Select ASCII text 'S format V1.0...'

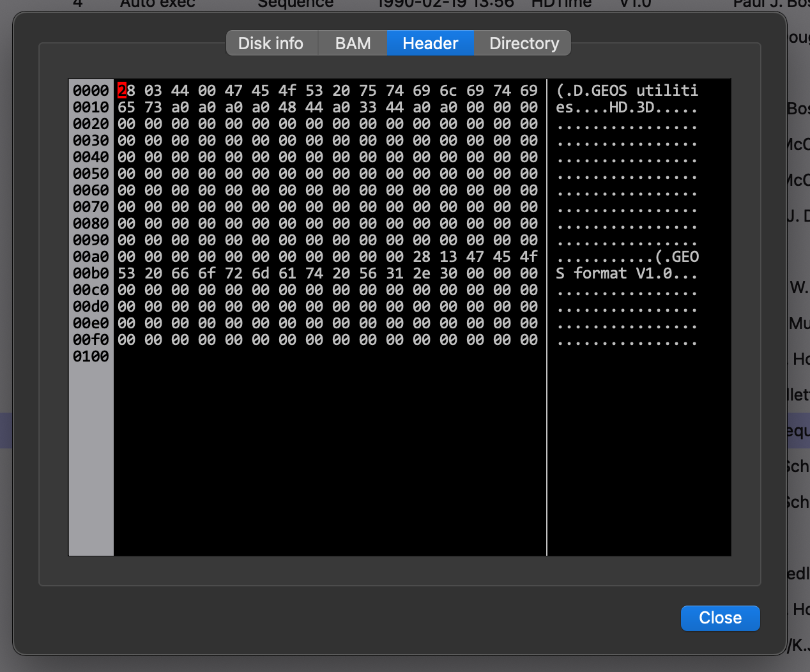(627, 273)
